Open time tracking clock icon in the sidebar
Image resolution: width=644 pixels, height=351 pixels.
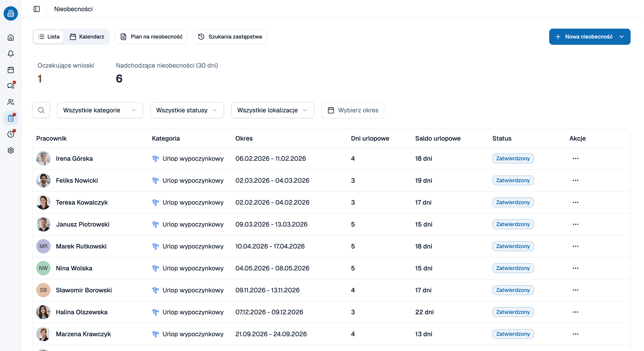[x=11, y=134]
